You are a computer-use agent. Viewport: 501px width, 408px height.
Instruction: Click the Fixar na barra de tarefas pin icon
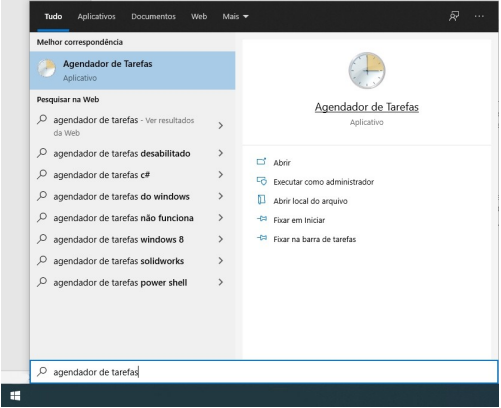(262, 238)
